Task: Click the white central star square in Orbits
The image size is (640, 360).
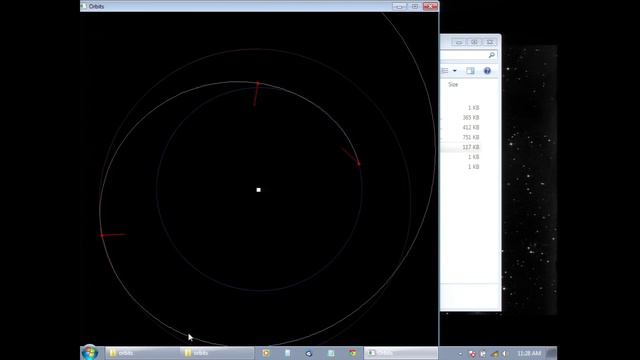Action: (258, 190)
